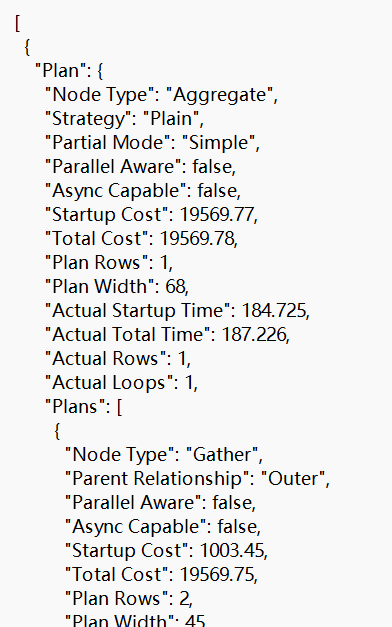Click the Startup Cost value 19569.77

coord(216,215)
